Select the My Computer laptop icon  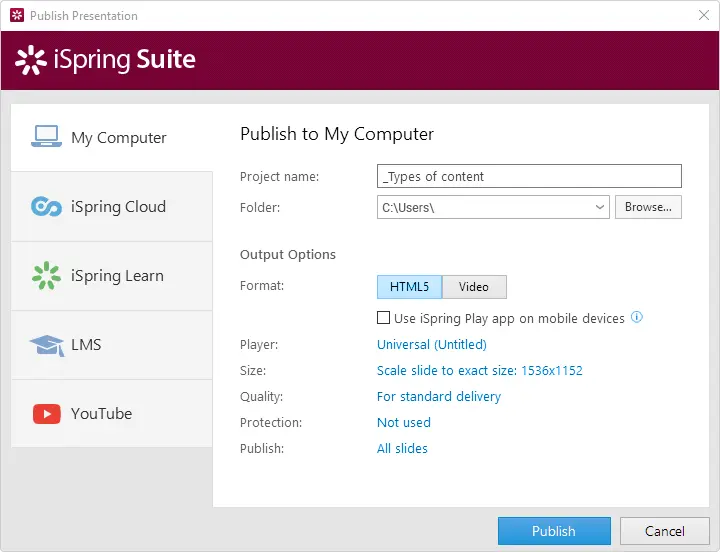click(x=46, y=136)
